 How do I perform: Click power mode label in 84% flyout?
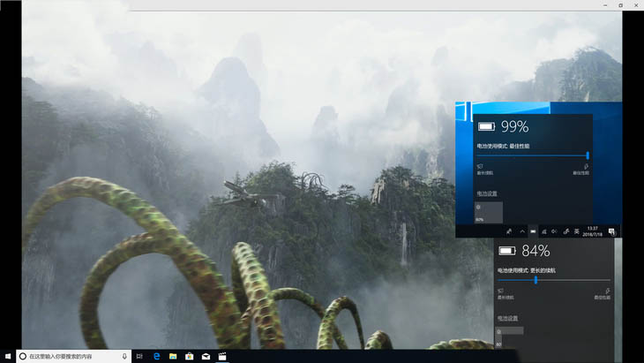(527, 270)
